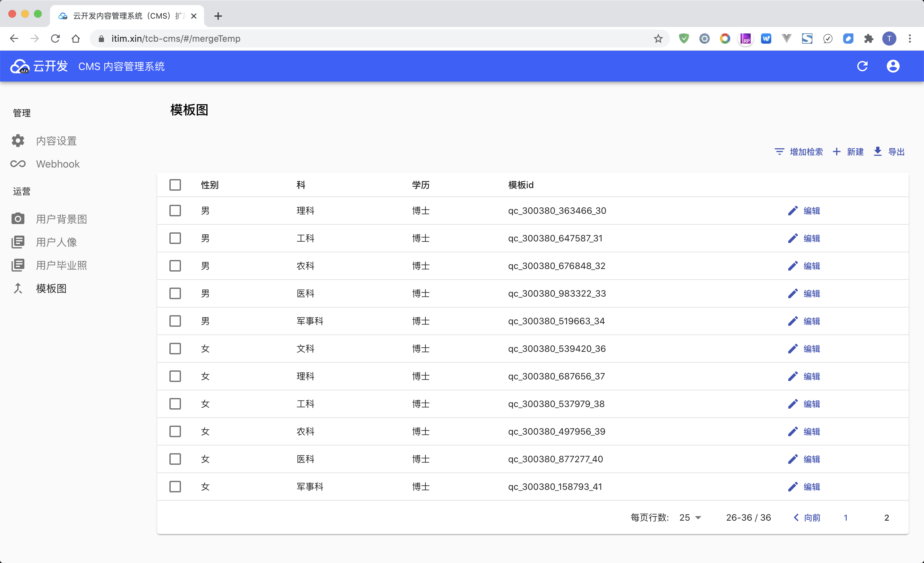Image resolution: width=924 pixels, height=563 pixels.
Task: Open 用户毕业照 in the sidebar
Action: click(61, 265)
